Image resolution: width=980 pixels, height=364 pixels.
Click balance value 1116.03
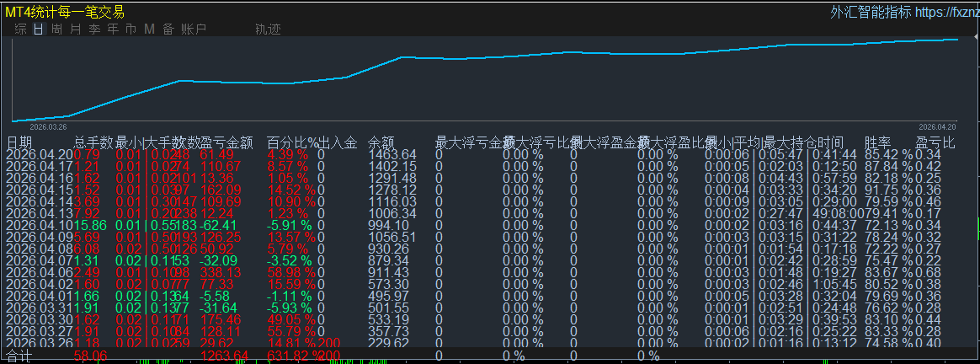392,202
